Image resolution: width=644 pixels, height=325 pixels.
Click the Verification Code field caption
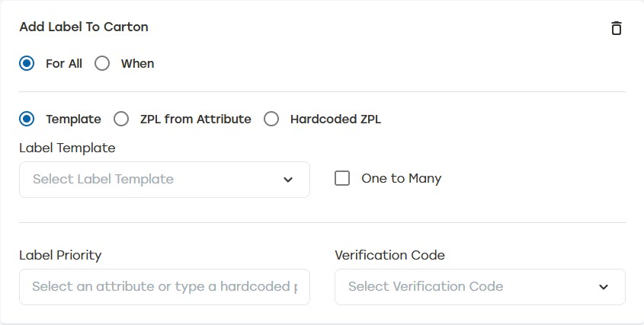click(389, 255)
